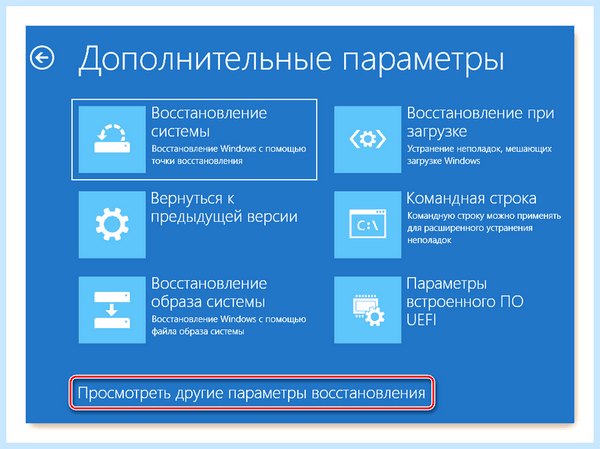Choose 'Вернуться к предыдущей версии'
Viewport: 600px width, 449px height.
coord(224,207)
